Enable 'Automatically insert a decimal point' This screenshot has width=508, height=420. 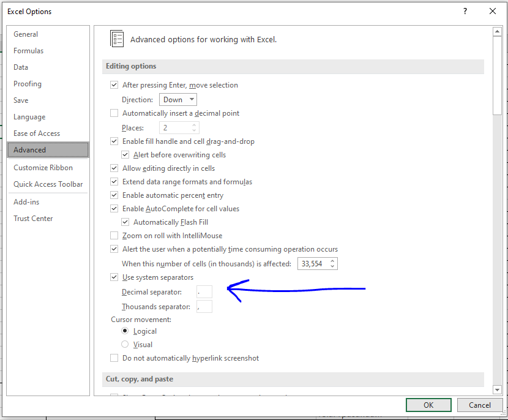click(114, 113)
